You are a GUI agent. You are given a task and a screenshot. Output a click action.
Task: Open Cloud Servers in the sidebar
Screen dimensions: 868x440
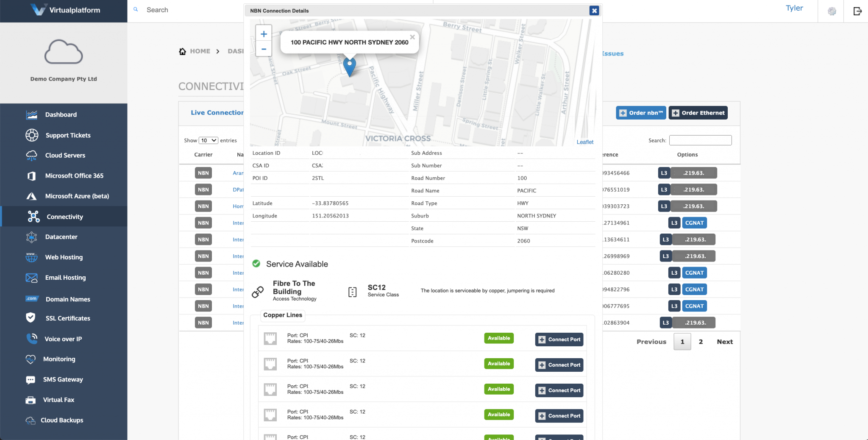65,155
